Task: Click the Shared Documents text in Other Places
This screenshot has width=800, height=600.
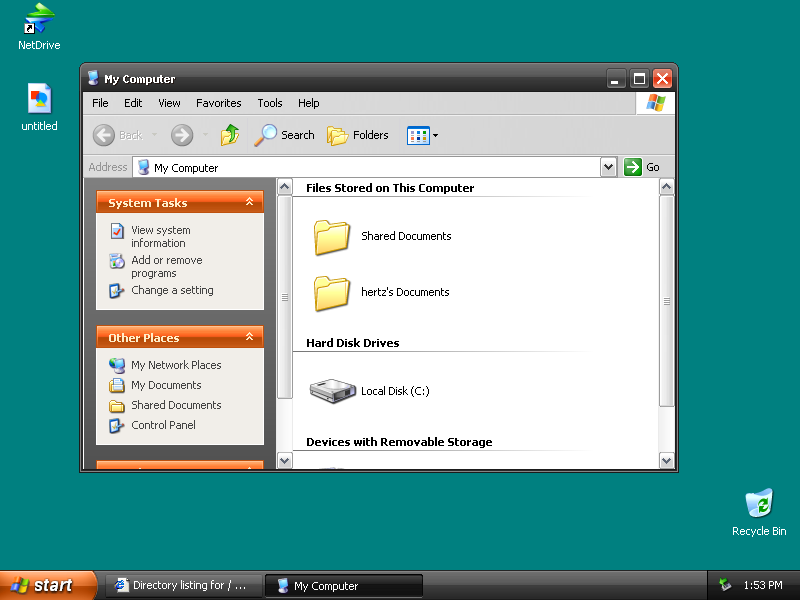Action: click(x=177, y=405)
